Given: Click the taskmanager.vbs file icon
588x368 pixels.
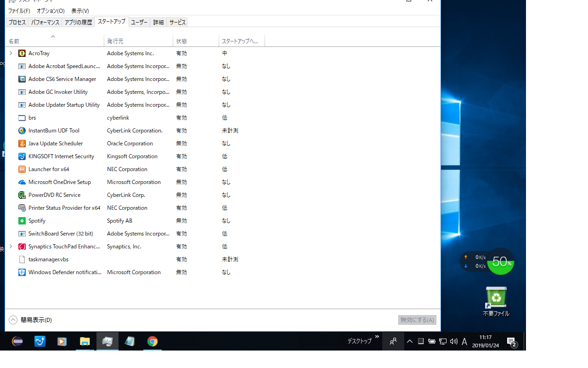Looking at the screenshot, I should coord(22,259).
